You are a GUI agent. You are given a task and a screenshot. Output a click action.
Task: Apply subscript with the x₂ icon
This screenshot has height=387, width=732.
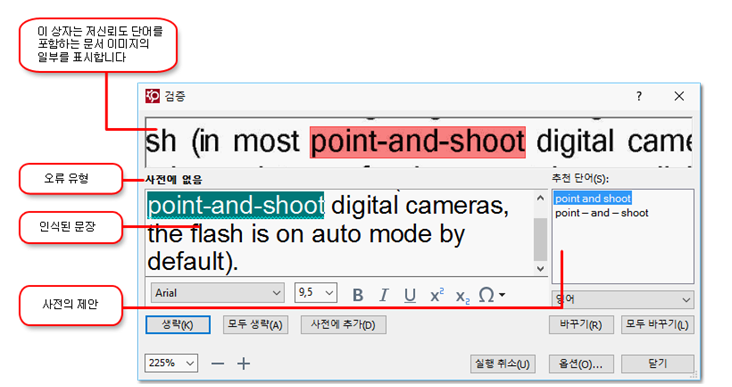coord(463,296)
